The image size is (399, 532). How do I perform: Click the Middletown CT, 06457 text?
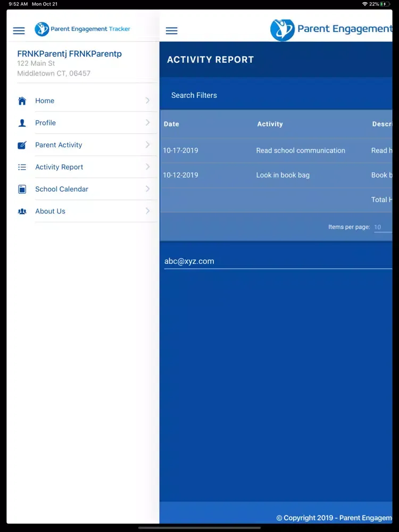click(54, 73)
